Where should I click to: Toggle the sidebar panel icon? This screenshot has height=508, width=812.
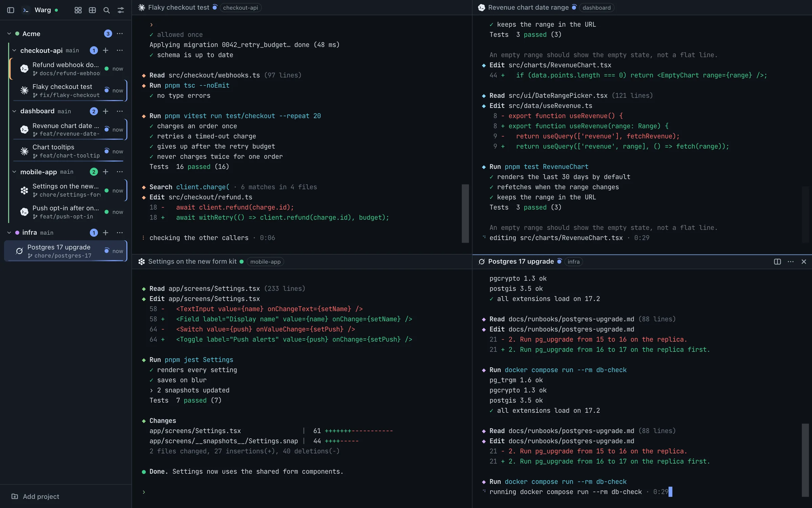click(x=10, y=10)
